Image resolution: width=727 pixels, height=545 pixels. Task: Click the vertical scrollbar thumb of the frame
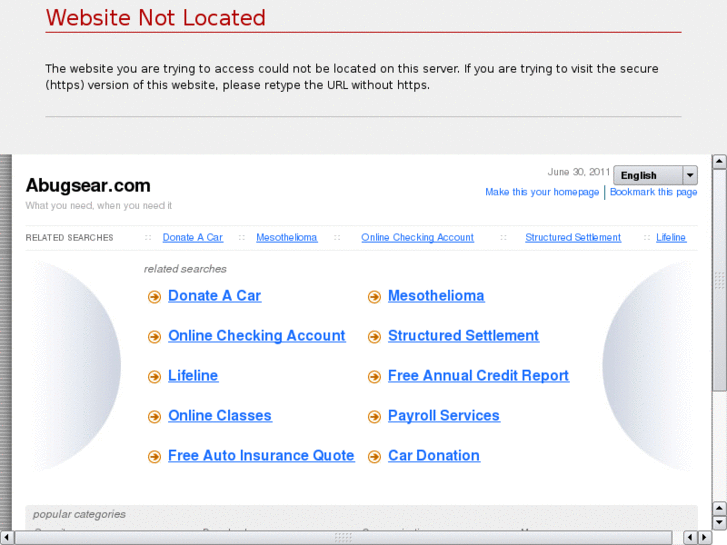(x=719, y=280)
